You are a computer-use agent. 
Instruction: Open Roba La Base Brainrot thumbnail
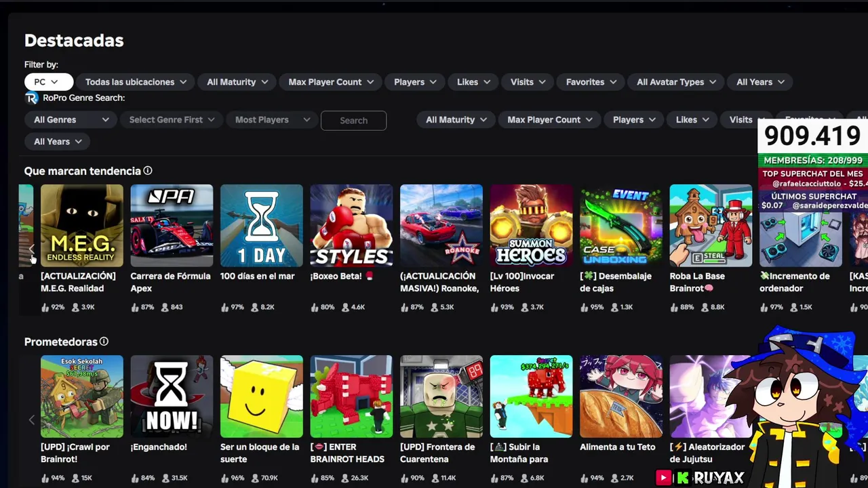(x=711, y=226)
